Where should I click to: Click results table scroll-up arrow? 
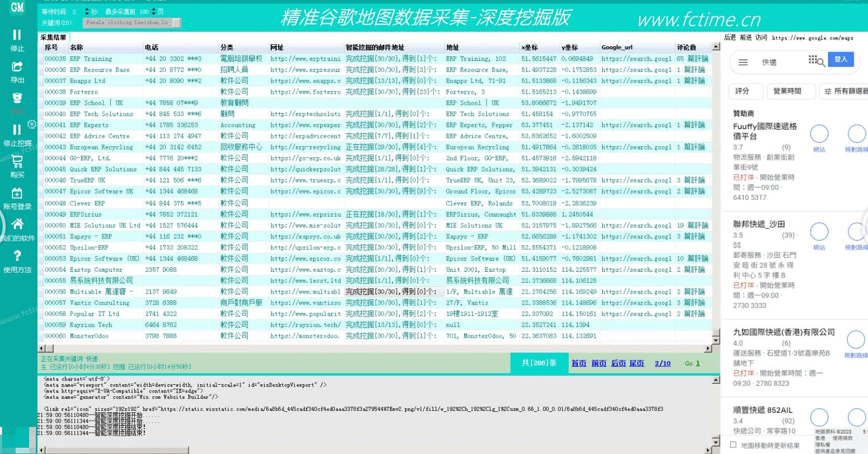(716, 47)
